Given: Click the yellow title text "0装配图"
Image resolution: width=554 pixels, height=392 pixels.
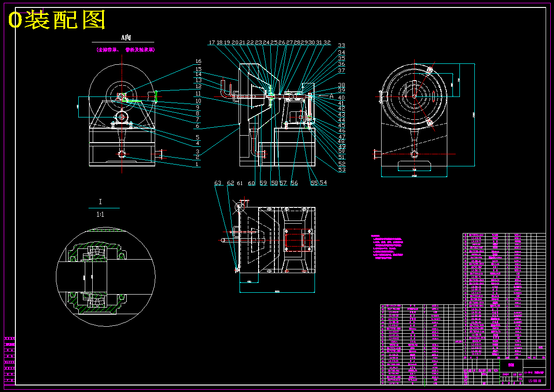Looking at the screenshot, I should pyautogui.click(x=56, y=20).
